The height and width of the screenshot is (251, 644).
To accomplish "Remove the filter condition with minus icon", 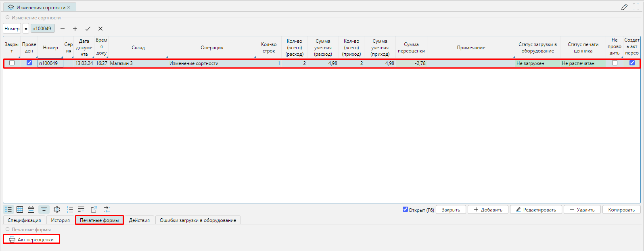I will 63,29.
